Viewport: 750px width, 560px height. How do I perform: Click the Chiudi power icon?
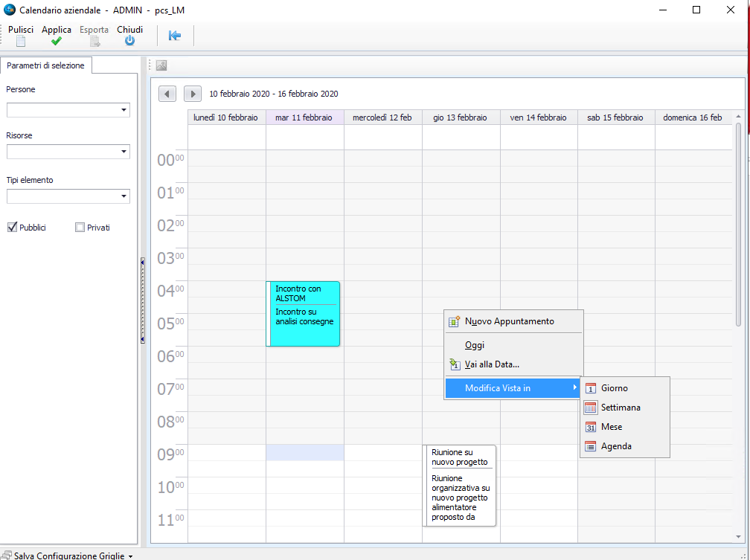[x=129, y=41]
